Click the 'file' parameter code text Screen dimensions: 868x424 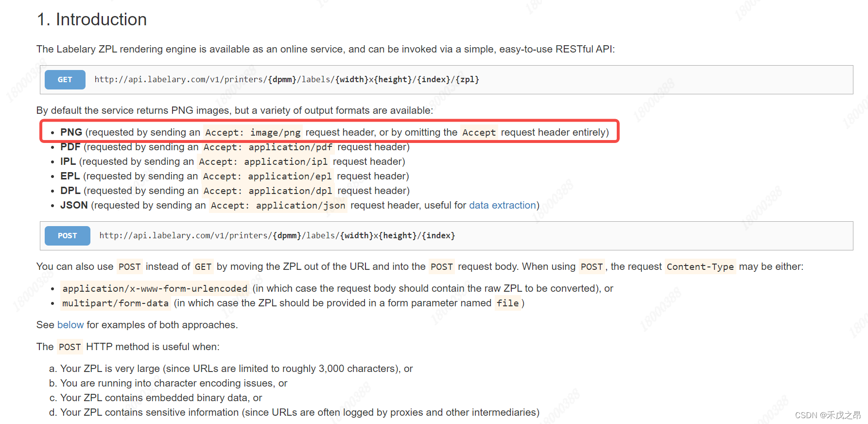508,303
